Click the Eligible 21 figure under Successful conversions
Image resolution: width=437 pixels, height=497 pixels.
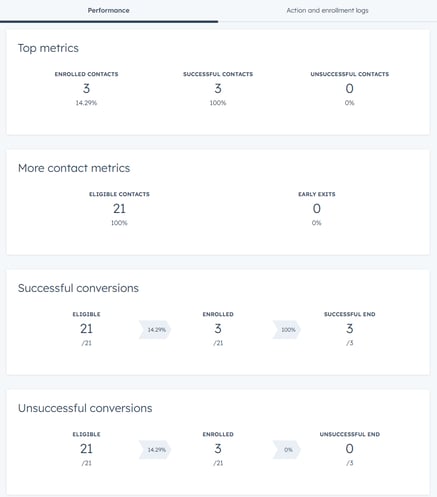pos(86,329)
